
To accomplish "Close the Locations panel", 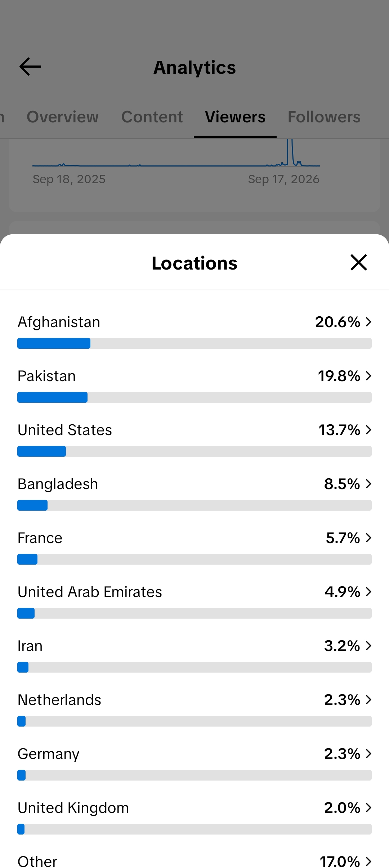I will coord(359,262).
